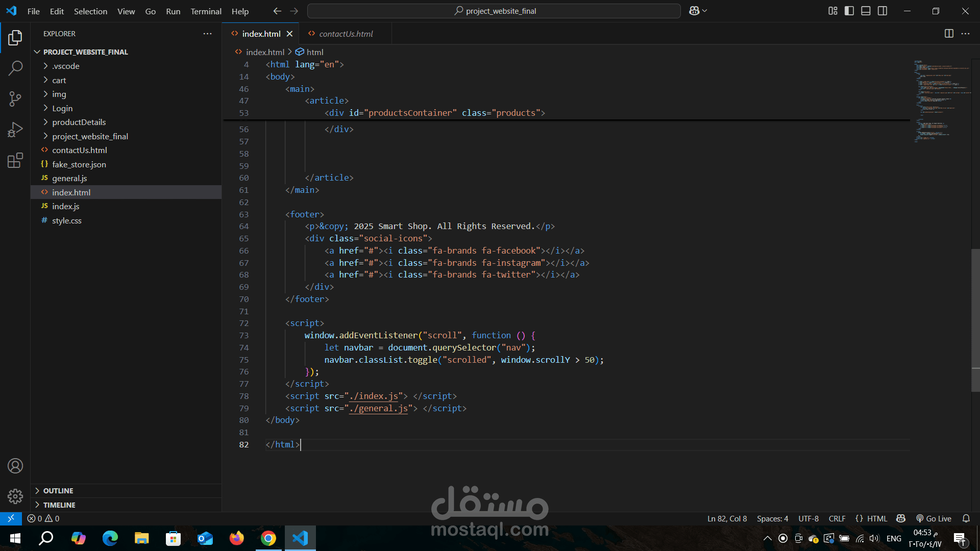Image resolution: width=980 pixels, height=551 pixels.
Task: Open Manage gear settings icon
Action: coord(15,496)
